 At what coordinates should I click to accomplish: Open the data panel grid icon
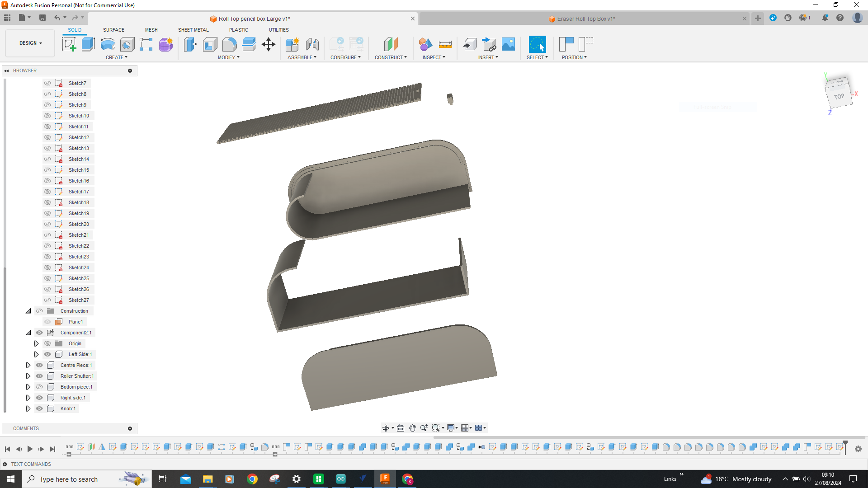(x=7, y=18)
